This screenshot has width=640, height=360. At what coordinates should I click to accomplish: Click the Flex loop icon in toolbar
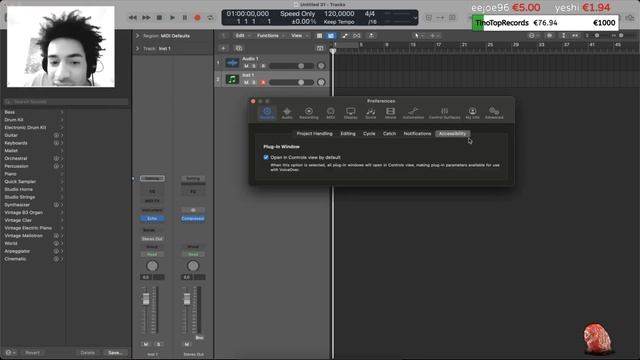(357, 36)
